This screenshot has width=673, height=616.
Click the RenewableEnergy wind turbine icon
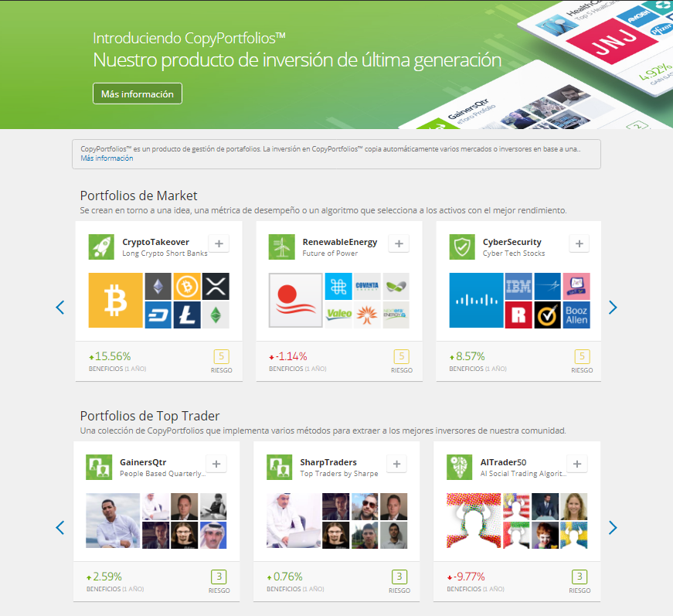[x=281, y=247]
